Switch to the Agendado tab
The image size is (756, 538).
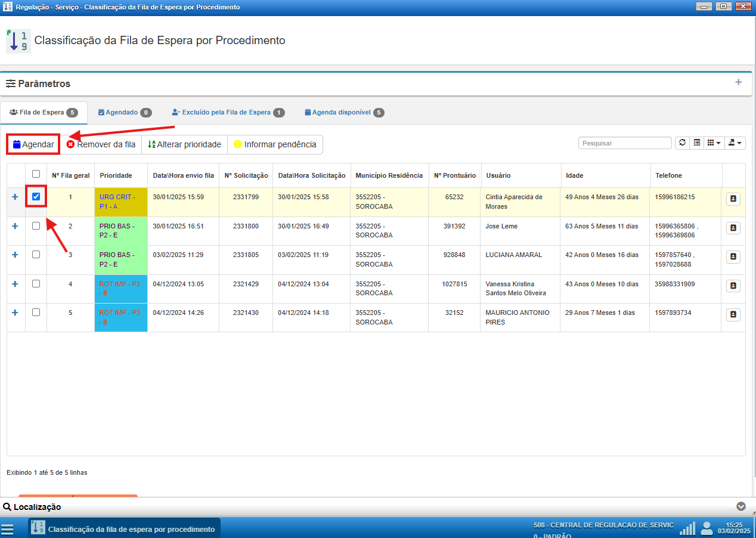pyautogui.click(x=124, y=112)
